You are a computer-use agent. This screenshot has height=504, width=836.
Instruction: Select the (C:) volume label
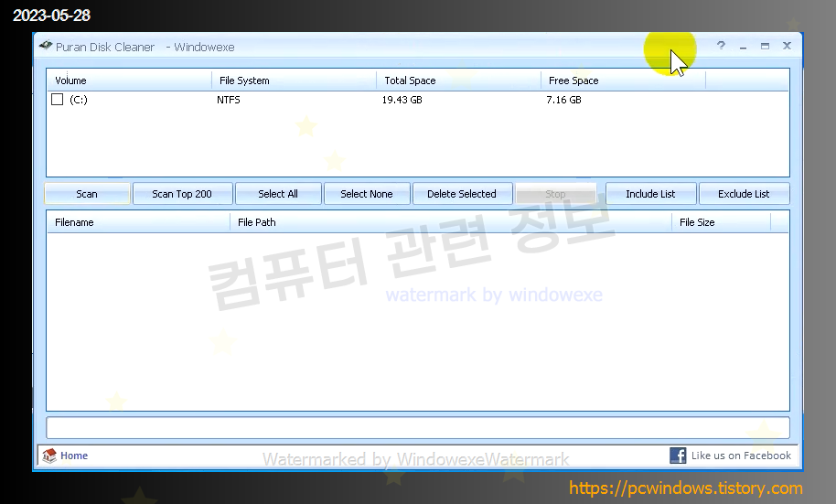79,100
